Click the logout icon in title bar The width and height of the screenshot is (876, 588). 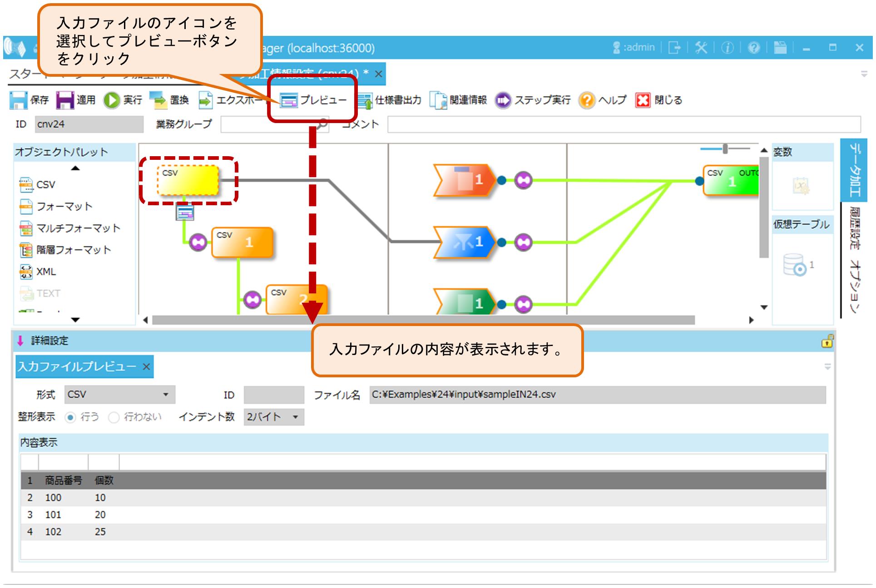[675, 47]
